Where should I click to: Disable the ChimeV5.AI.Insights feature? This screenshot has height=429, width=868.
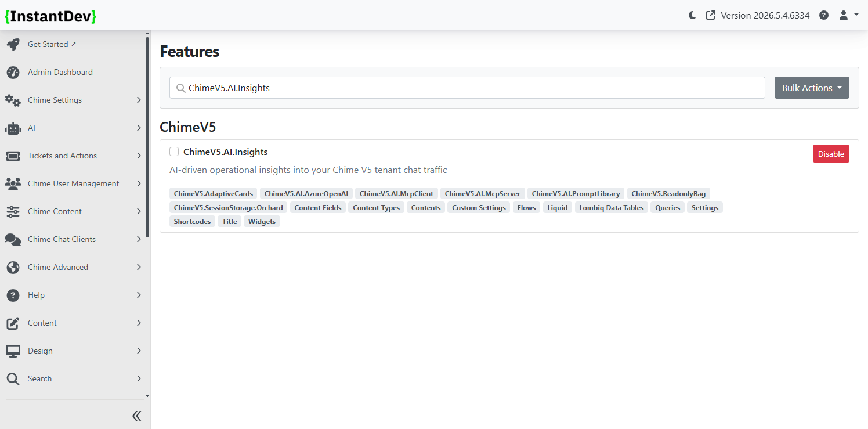831,154
